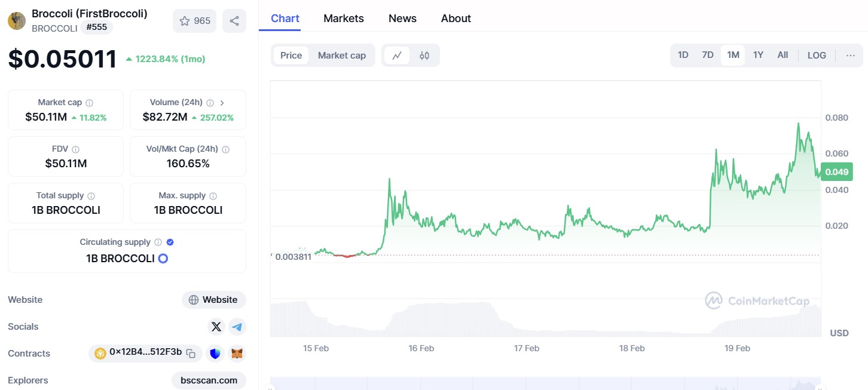Open the X (Twitter) social link
Image resolution: width=868 pixels, height=390 pixels.
[216, 327]
